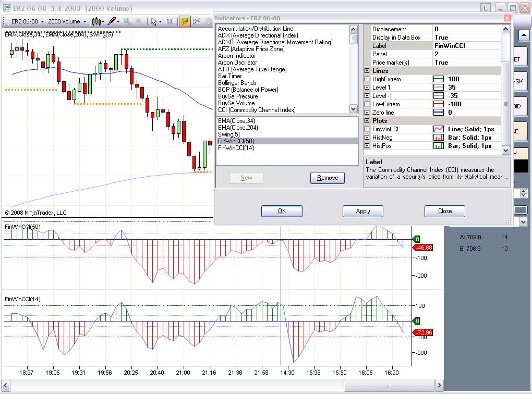This screenshot has width=532, height=396.
Task: Click the candlestick chart style icon
Action: (x=96, y=21)
